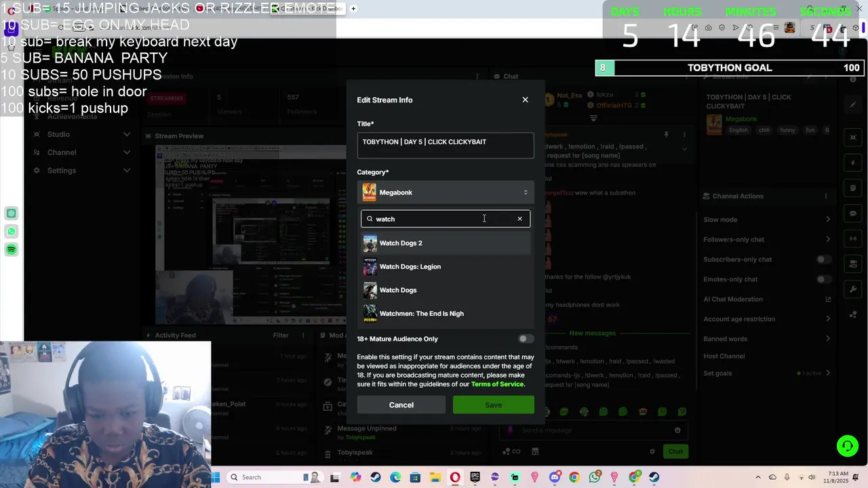The image size is (868, 488).
Task: Expand Followers-only chat options
Action: click(828, 239)
